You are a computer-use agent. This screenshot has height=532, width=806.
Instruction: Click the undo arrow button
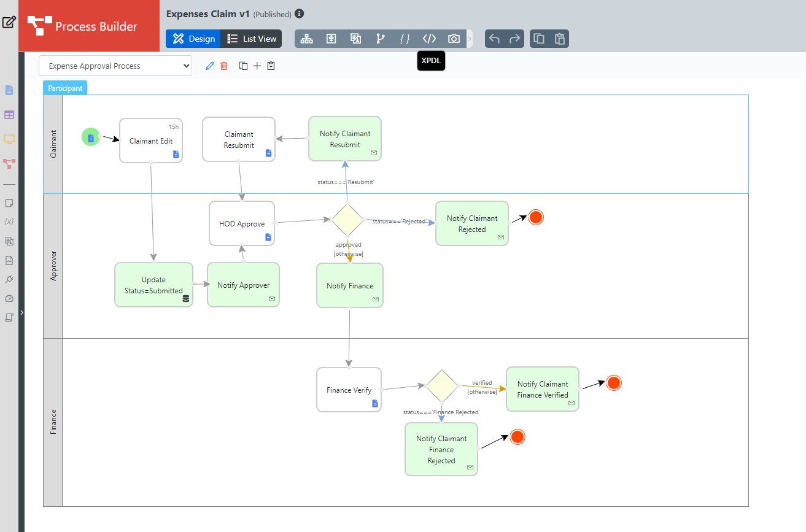[x=495, y=39]
